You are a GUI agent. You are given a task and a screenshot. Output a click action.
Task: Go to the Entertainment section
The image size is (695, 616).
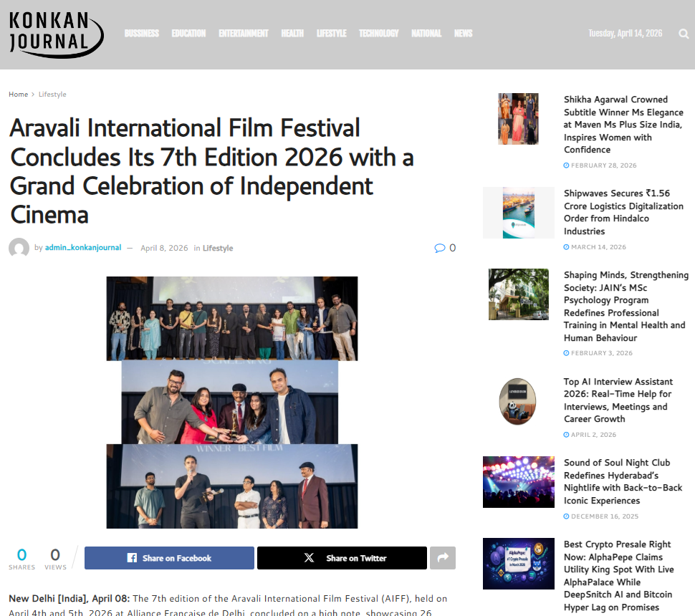243,34
